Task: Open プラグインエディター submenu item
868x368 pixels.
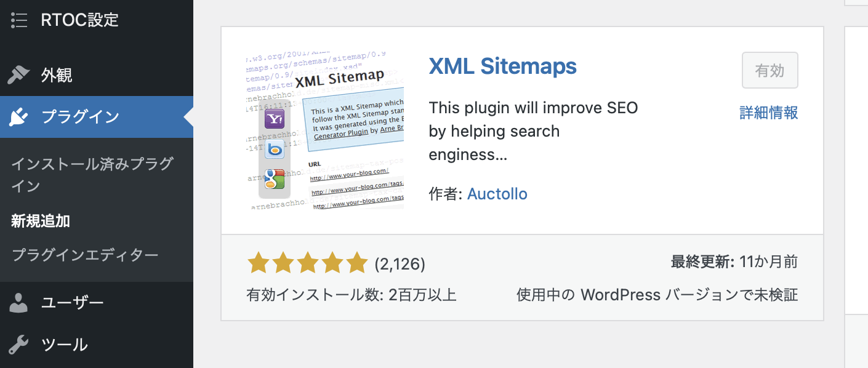Action: coord(85,255)
